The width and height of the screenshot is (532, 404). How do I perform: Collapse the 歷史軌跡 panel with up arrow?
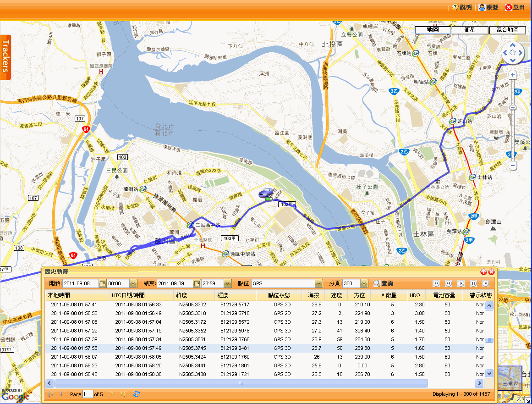click(483, 271)
